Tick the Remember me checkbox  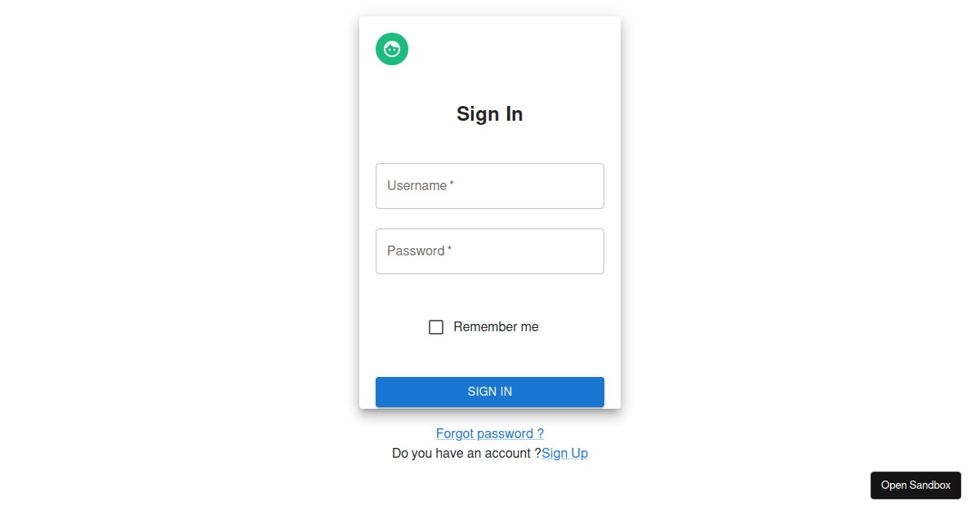click(436, 327)
